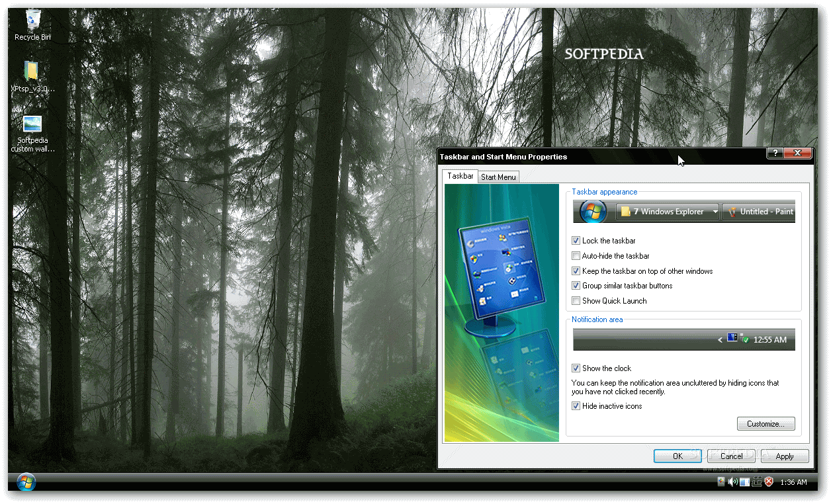Screen dimensions: 831x504
Task: Click the network computers tray icon
Action: point(757,482)
